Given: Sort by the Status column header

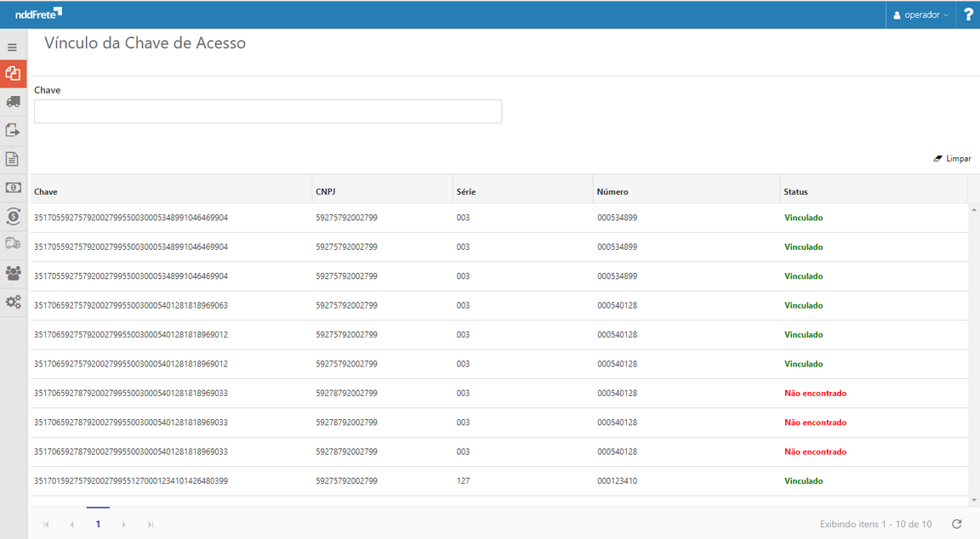Looking at the screenshot, I should point(795,192).
